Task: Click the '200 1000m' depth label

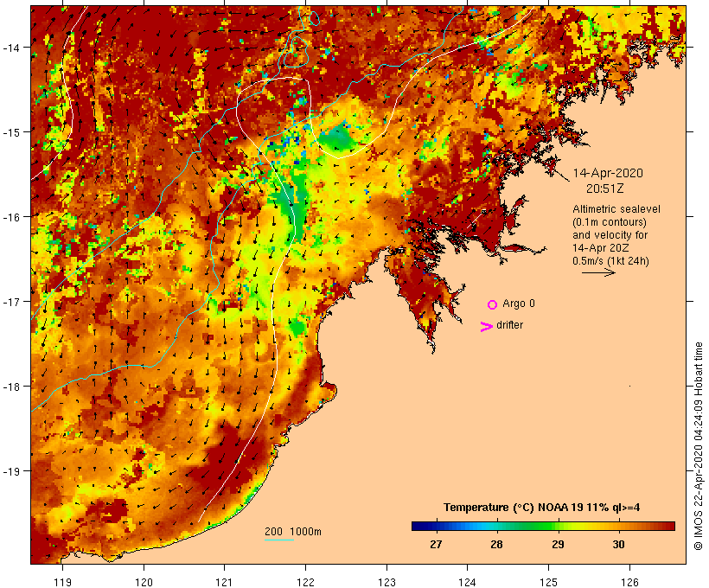Action: (293, 532)
